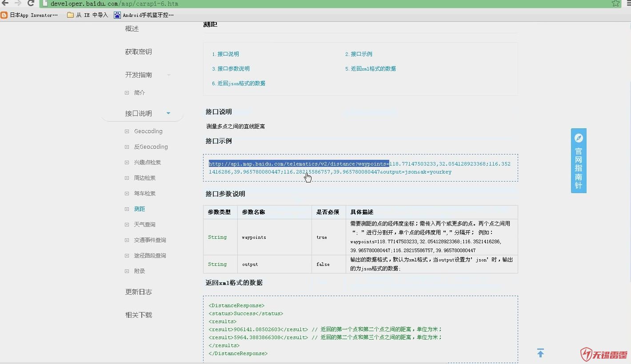631x364 pixels.
Task: Open the 相关下载 sidebar section
Action: (139, 315)
